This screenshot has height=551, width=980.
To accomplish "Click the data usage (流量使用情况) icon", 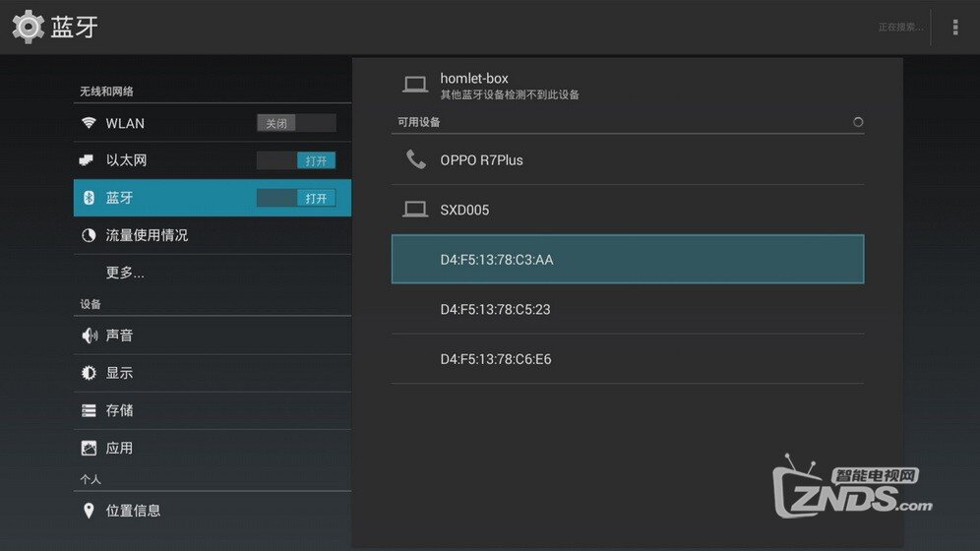I will [89, 235].
